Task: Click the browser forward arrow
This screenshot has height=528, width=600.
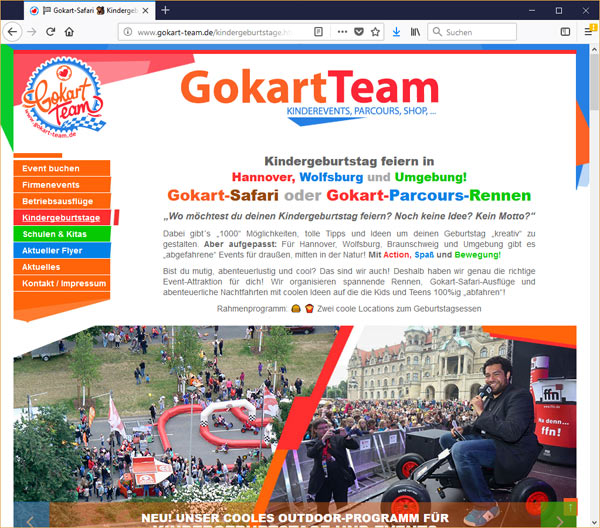Action: tap(32, 32)
